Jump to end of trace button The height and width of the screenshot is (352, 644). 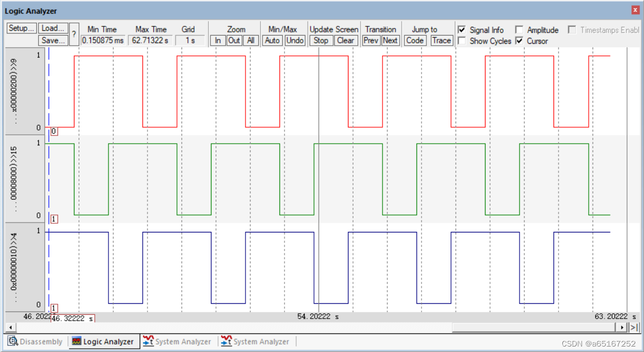point(634,327)
